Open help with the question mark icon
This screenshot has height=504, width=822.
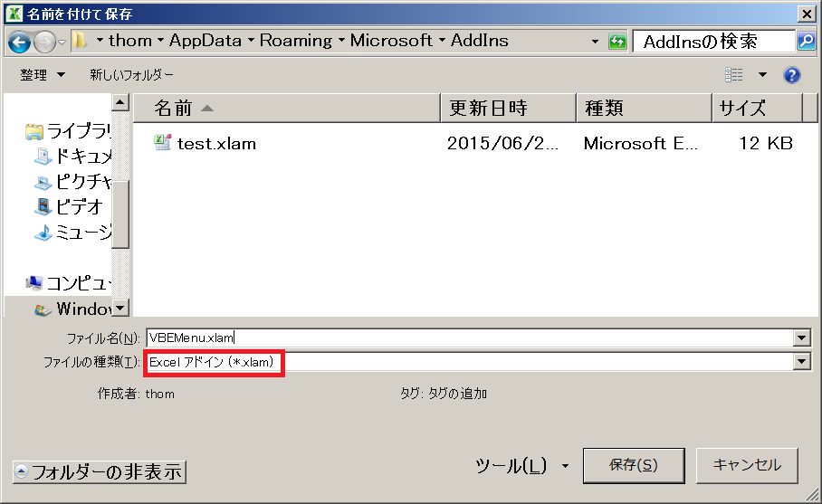pos(791,75)
